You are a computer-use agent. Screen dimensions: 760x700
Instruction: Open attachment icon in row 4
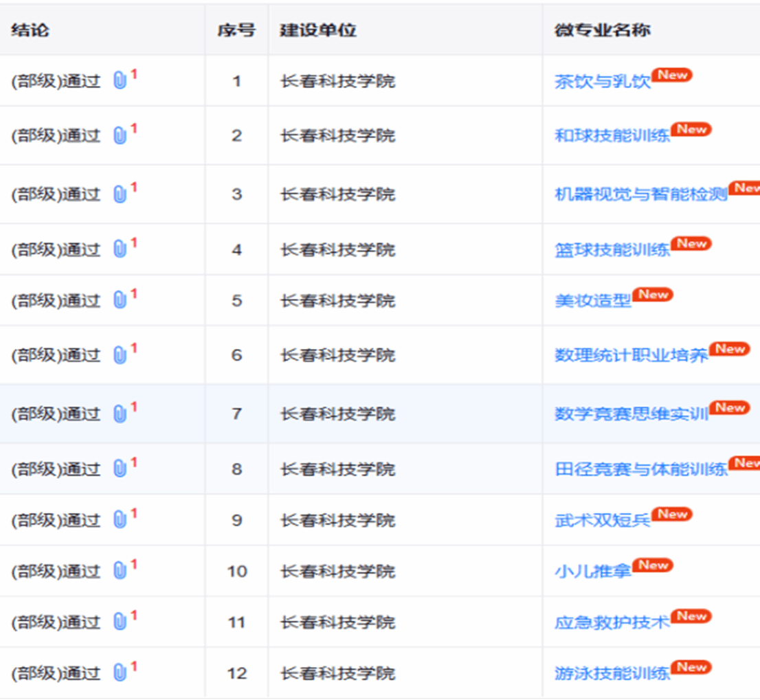pyautogui.click(x=120, y=249)
